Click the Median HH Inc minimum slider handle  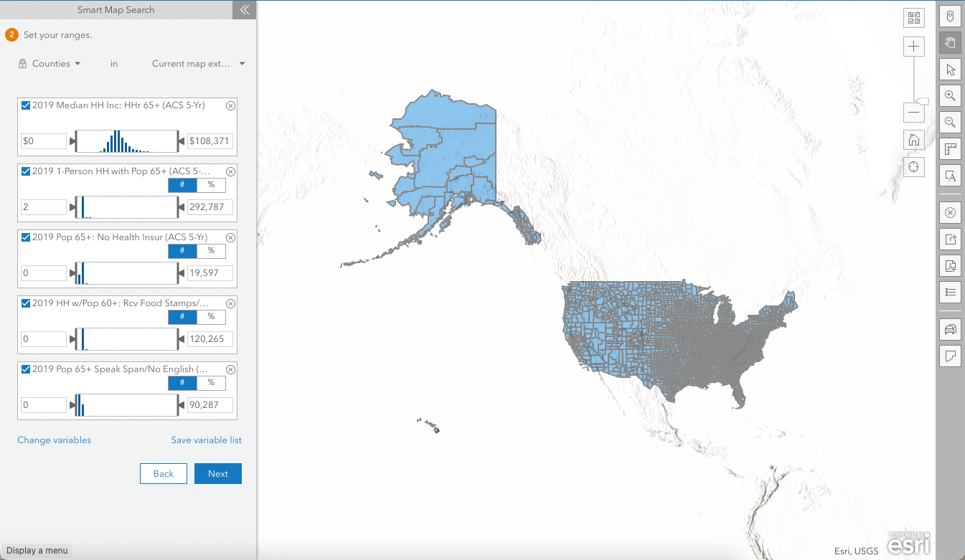[72, 141]
